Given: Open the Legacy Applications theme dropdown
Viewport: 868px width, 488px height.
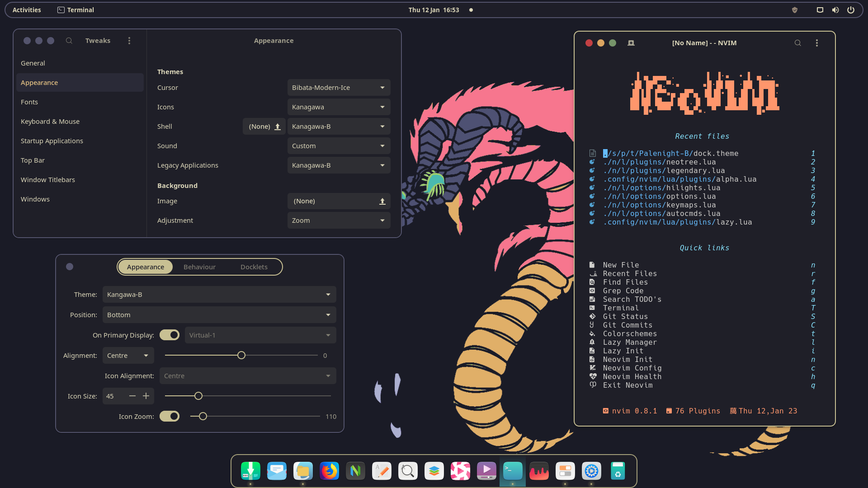Looking at the screenshot, I should (339, 165).
